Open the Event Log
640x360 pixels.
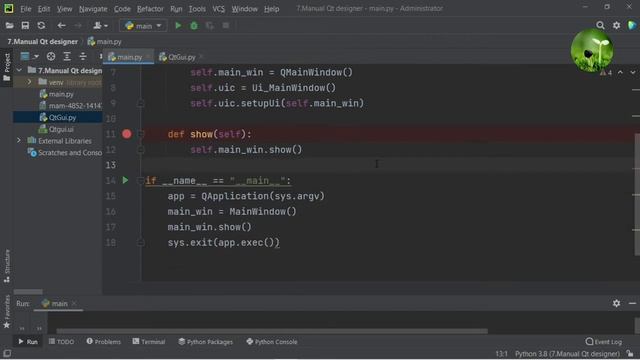pyautogui.click(x=604, y=342)
